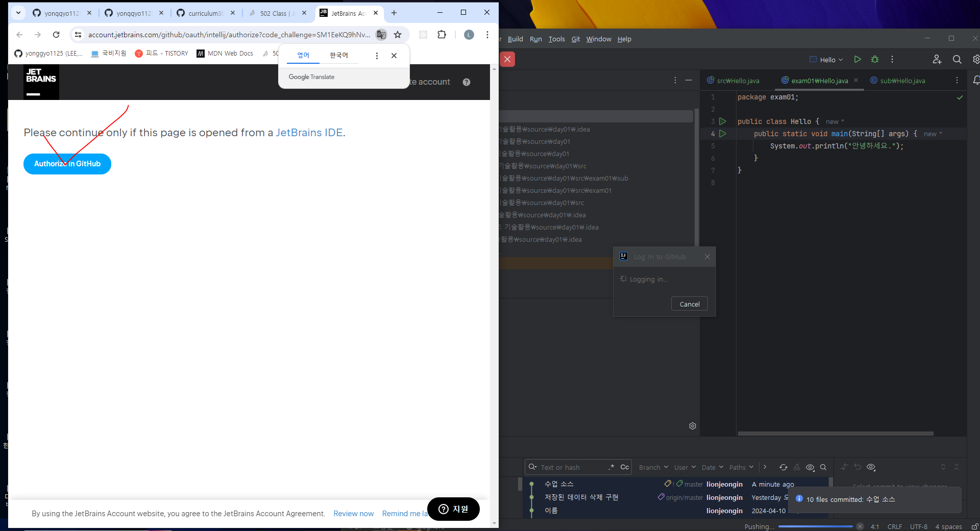Viewport: 980px width, 531px height.
Task: Open Git log view options eye icon
Action: (x=810, y=467)
